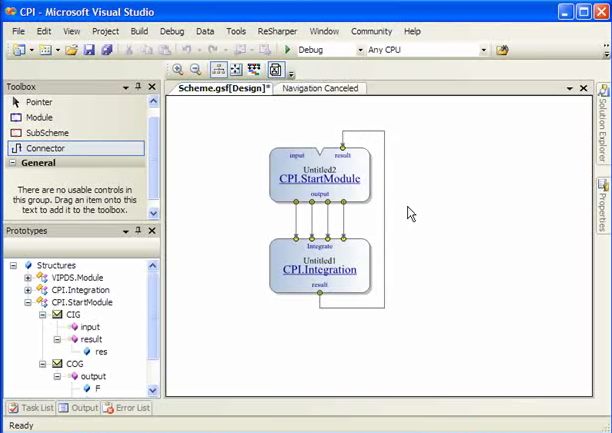The width and height of the screenshot is (612, 433).
Task: Click the Undo toolbar icon
Action: point(187,50)
